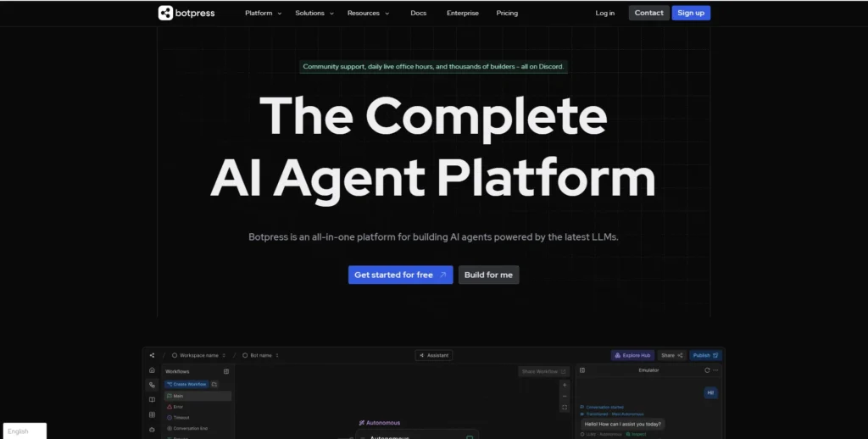Zoom out on canvas with minus icon
Image resolution: width=868 pixels, height=439 pixels.
565,396
